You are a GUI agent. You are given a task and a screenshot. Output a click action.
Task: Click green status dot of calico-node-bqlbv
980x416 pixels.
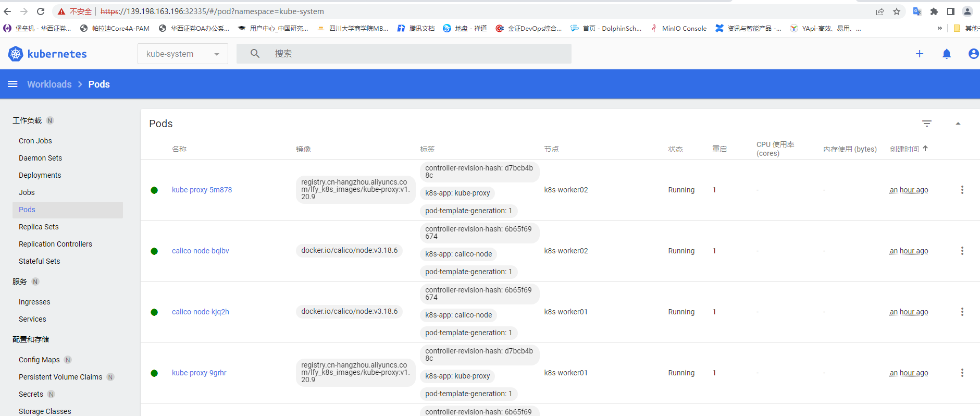pos(154,251)
